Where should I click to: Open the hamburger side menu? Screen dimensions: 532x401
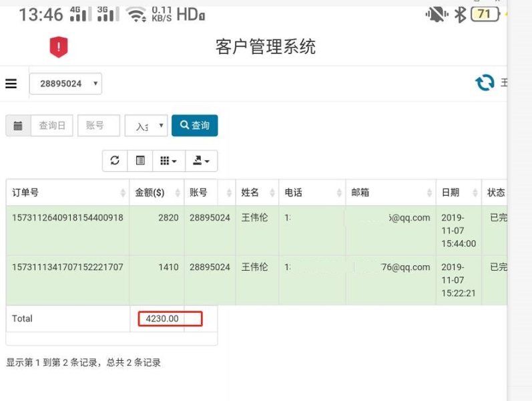pyautogui.click(x=11, y=84)
